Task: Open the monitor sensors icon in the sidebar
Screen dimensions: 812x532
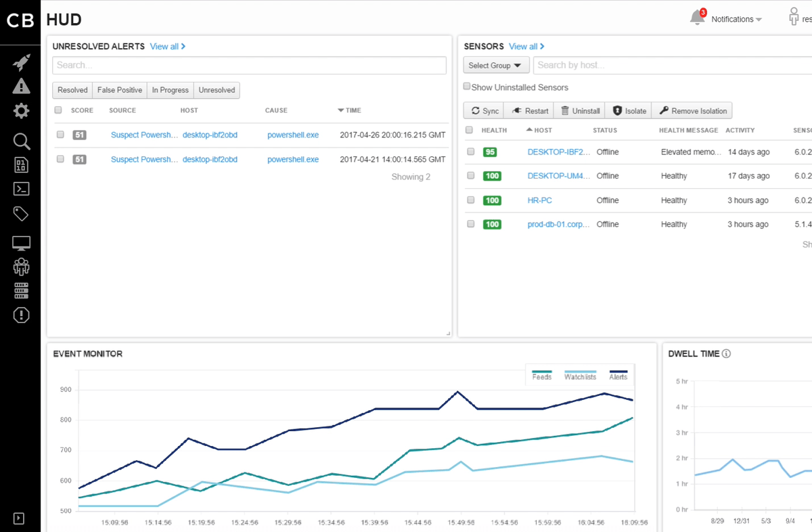Action: [22, 243]
